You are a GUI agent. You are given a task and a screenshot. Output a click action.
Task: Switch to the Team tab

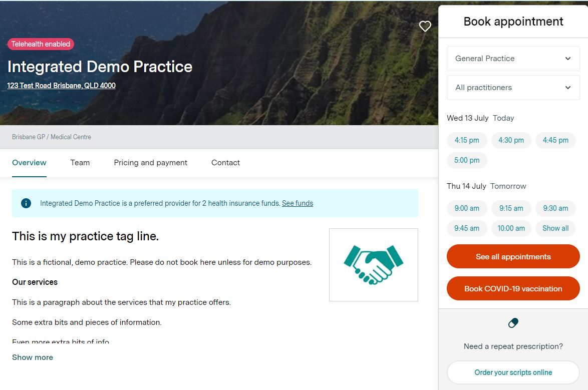coord(80,163)
